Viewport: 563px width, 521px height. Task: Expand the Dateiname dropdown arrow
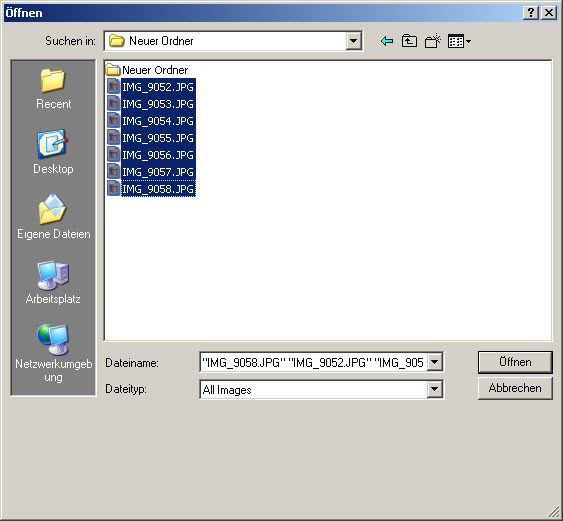point(434,362)
